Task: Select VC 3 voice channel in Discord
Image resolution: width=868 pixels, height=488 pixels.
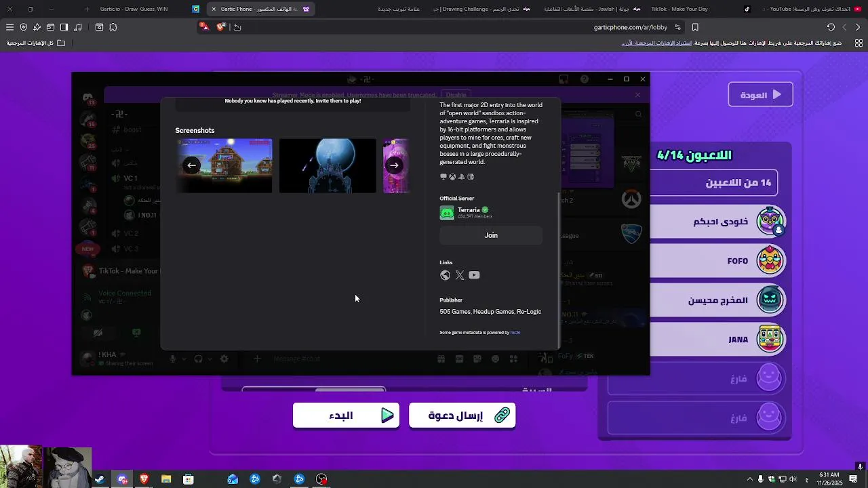Action: pos(130,249)
